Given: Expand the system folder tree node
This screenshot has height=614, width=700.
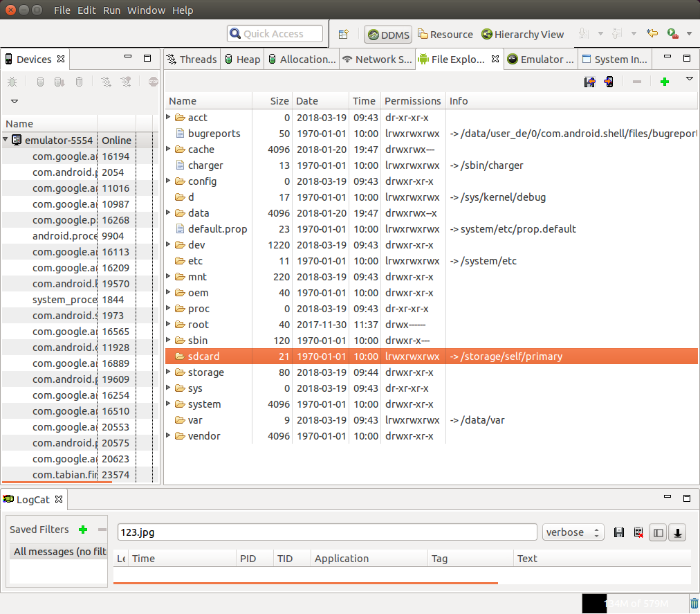Looking at the screenshot, I should tap(169, 404).
